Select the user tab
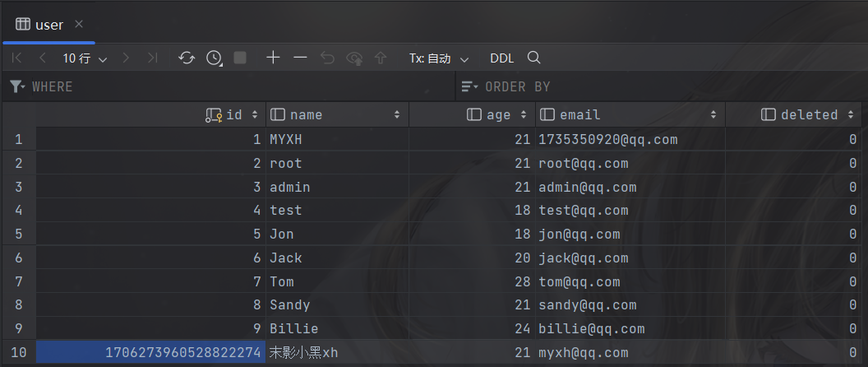Screen dimensions: 868x367 tap(49, 25)
